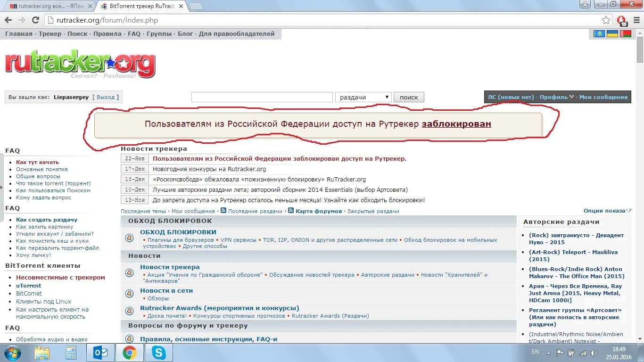The height and width of the screenshot is (362, 644).
Task: Switch to the rutracker.org ЯПлакалъ tab
Action: tap(50, 6)
